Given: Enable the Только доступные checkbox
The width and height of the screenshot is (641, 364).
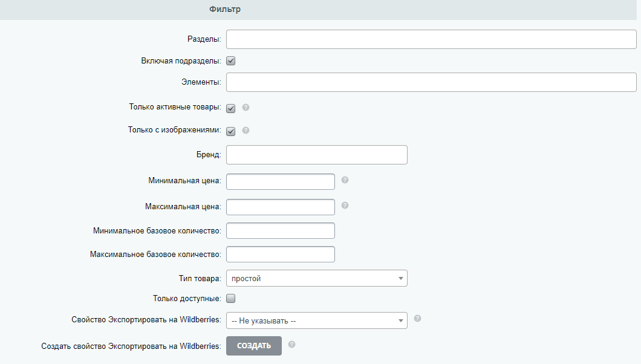Looking at the screenshot, I should pyautogui.click(x=231, y=299).
